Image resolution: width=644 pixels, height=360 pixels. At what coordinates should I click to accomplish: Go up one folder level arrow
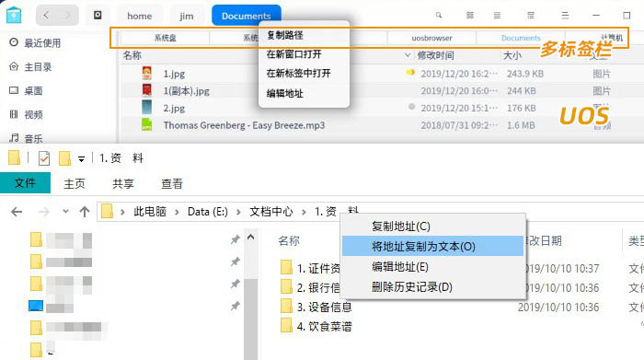[85, 212]
